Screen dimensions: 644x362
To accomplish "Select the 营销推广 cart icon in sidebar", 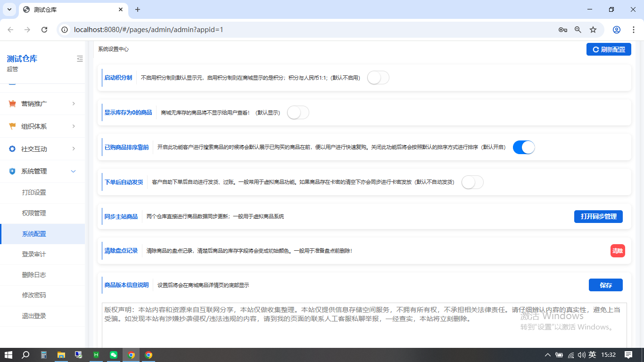I will tap(12, 103).
